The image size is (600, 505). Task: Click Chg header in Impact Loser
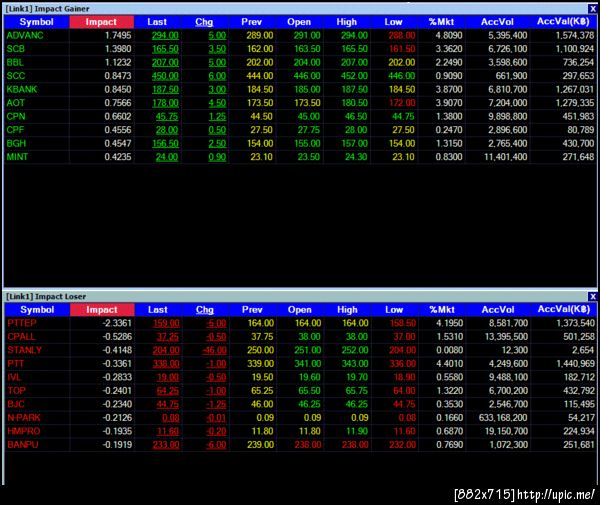coord(205,310)
